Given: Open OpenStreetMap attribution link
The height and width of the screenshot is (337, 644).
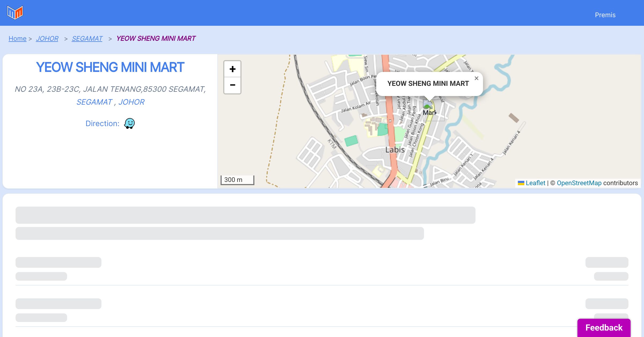Looking at the screenshot, I should point(579,183).
